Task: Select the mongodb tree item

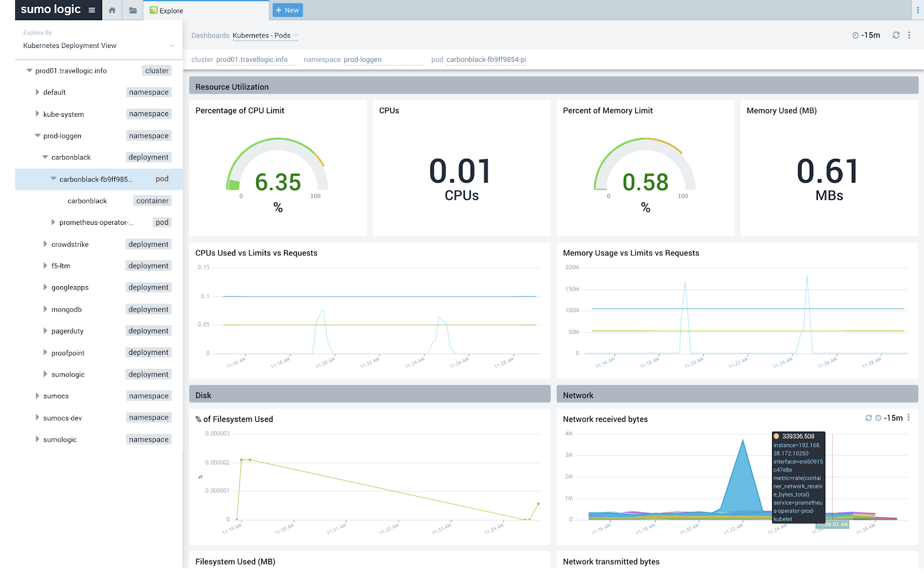Action: pos(66,310)
